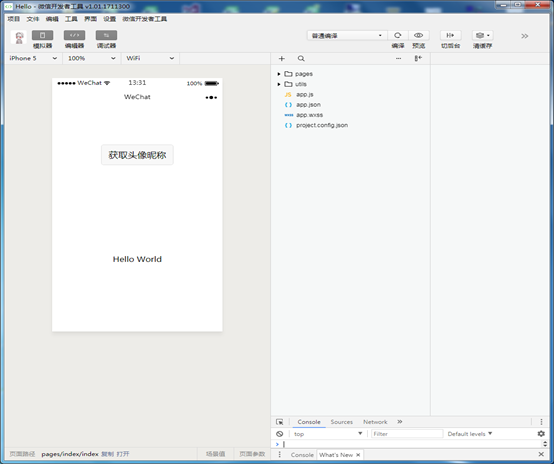Open the app.wxss file
Screen dimensions: 554x464
point(309,115)
